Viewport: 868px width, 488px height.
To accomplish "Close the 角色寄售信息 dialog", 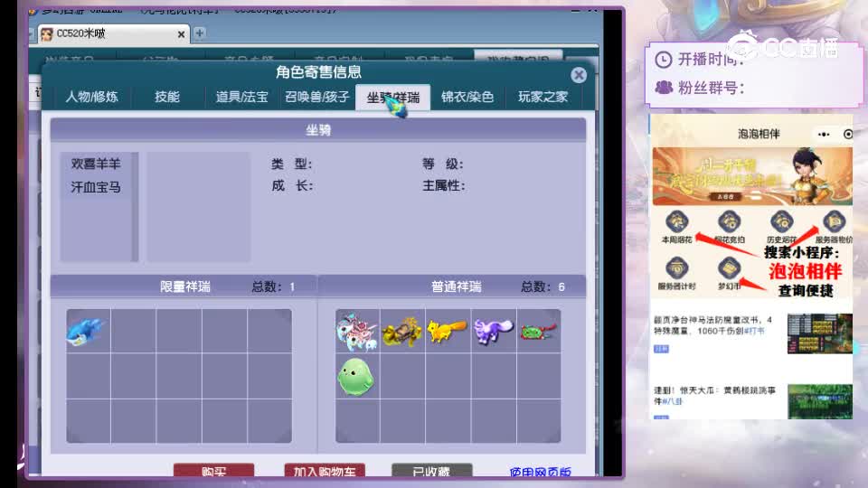I will [x=579, y=75].
